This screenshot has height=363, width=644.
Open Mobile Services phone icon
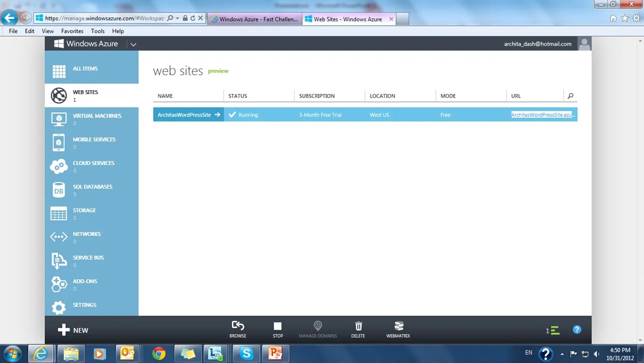59,143
